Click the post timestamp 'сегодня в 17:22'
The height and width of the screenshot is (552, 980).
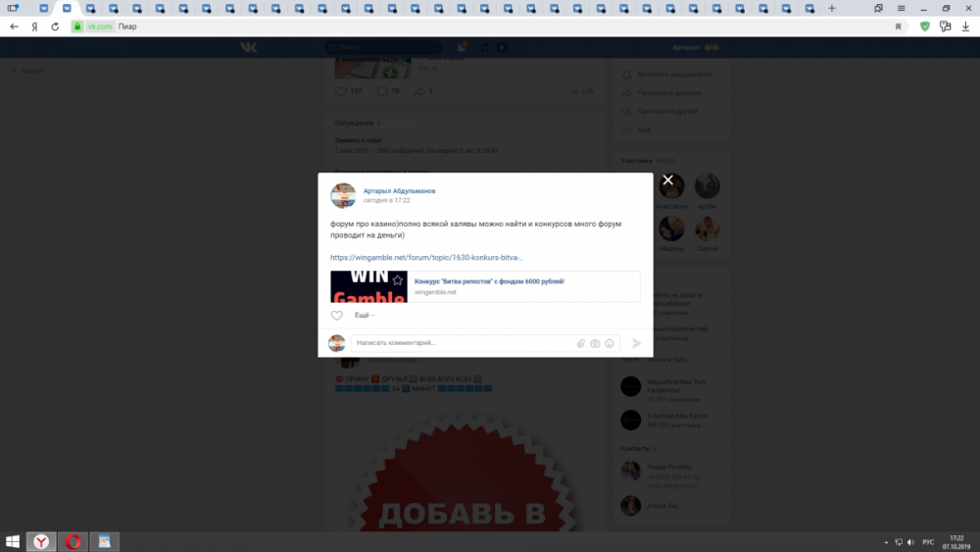pyautogui.click(x=386, y=201)
